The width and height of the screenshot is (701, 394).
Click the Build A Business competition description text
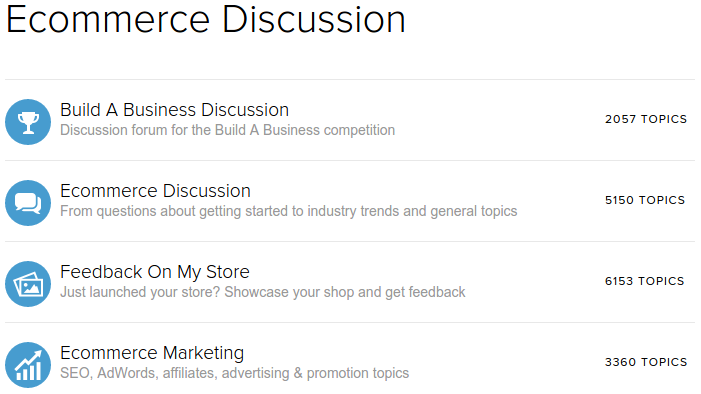(228, 130)
